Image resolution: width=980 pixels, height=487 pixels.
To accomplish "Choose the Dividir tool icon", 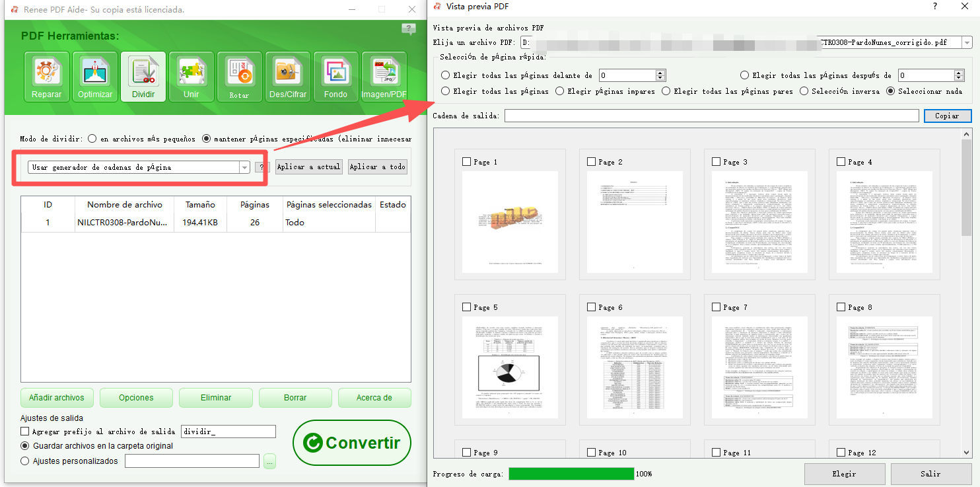I will [143, 77].
